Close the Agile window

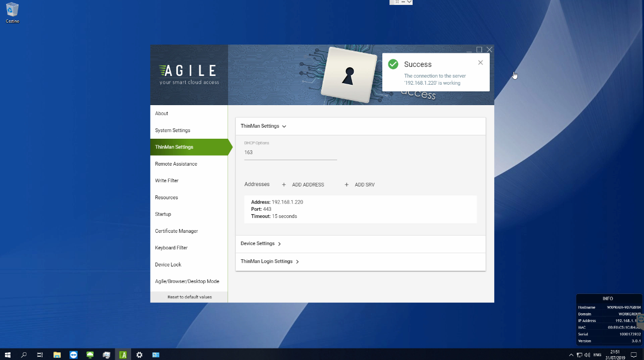click(490, 50)
